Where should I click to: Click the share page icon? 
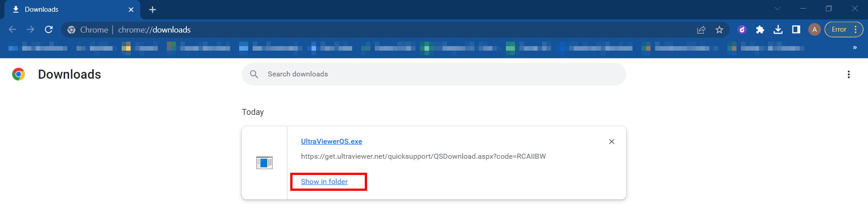pyautogui.click(x=701, y=30)
